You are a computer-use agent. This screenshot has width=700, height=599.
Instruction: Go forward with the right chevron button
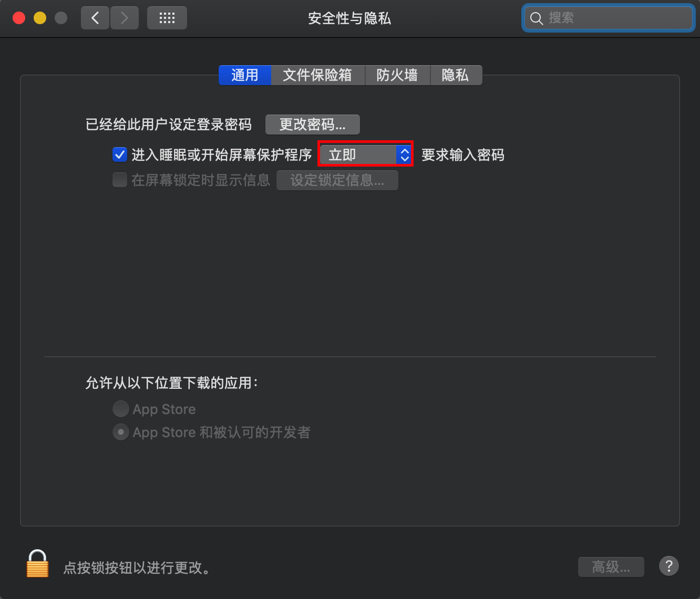(125, 18)
